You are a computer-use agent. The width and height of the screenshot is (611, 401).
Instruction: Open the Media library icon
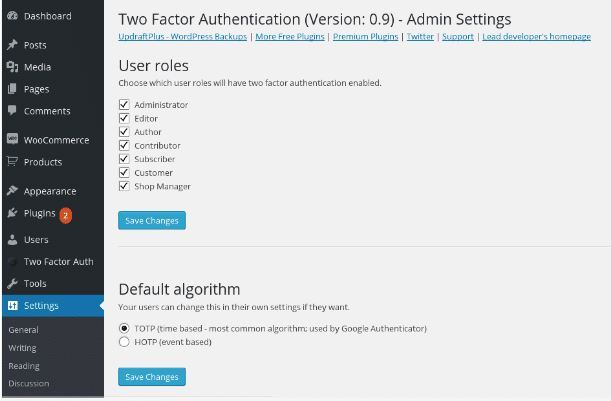12,67
